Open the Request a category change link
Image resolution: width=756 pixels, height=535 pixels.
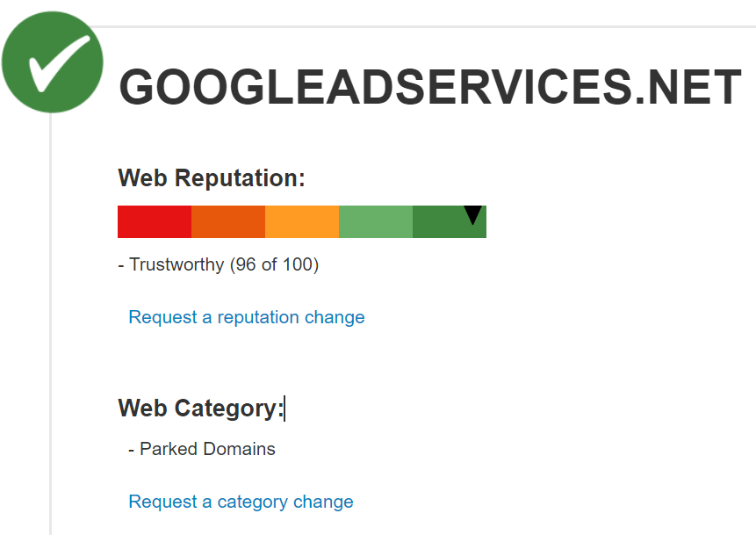click(241, 502)
